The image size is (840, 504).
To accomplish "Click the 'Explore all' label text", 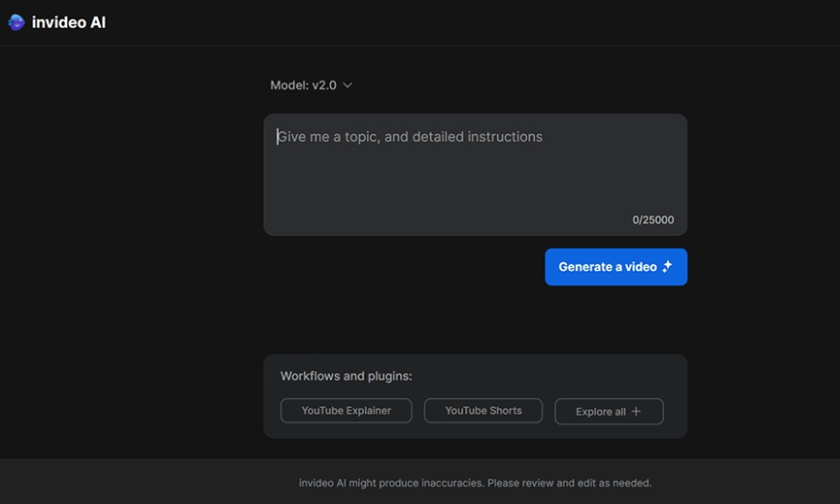I will tap(601, 411).
